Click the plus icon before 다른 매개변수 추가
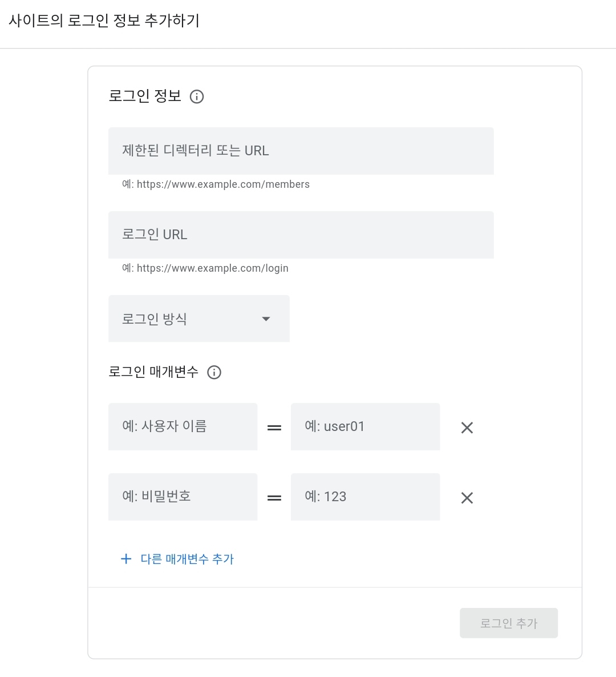 [126, 559]
